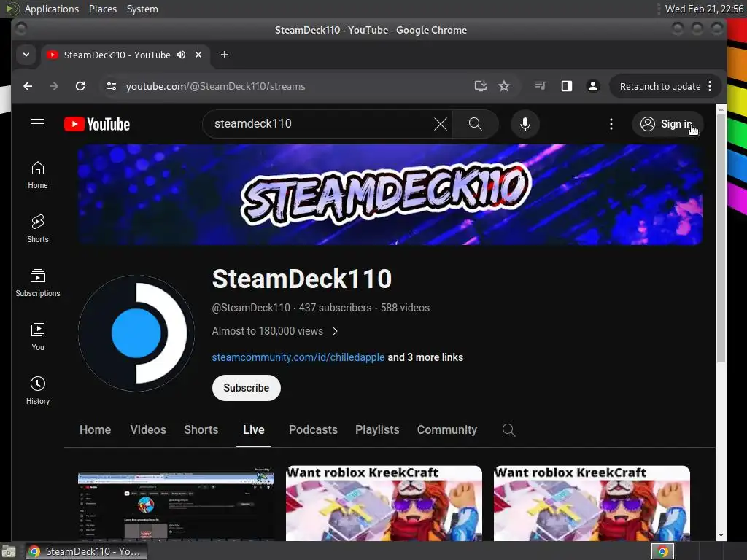Open Almost to 180,000 views description

[268, 332]
